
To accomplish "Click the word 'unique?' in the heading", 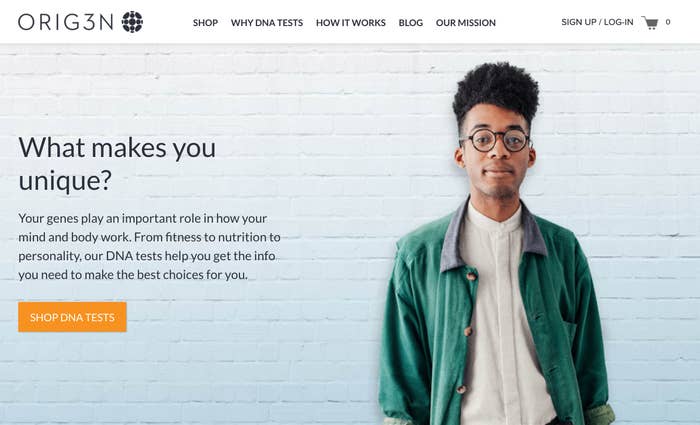I will (65, 181).
